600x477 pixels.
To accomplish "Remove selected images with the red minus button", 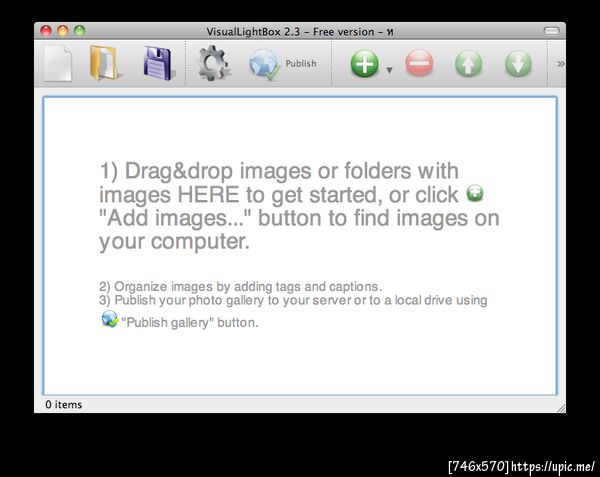I will coord(419,63).
